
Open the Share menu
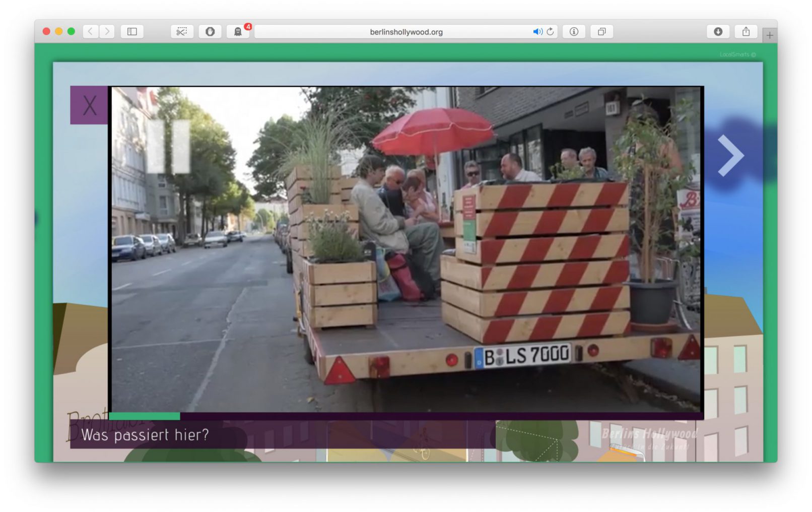click(746, 32)
